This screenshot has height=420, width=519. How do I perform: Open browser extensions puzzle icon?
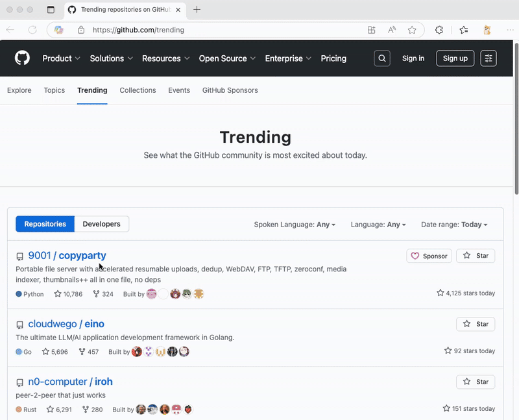click(x=439, y=30)
